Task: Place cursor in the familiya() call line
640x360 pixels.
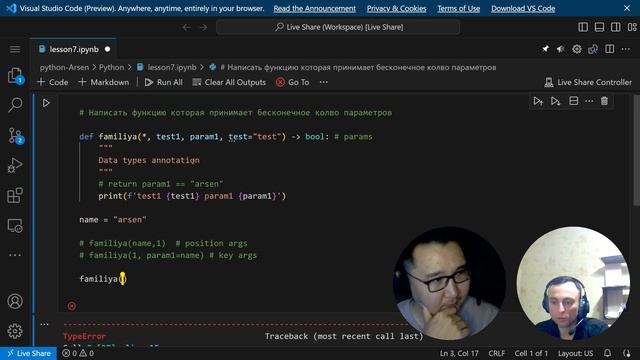Action: (x=103, y=279)
